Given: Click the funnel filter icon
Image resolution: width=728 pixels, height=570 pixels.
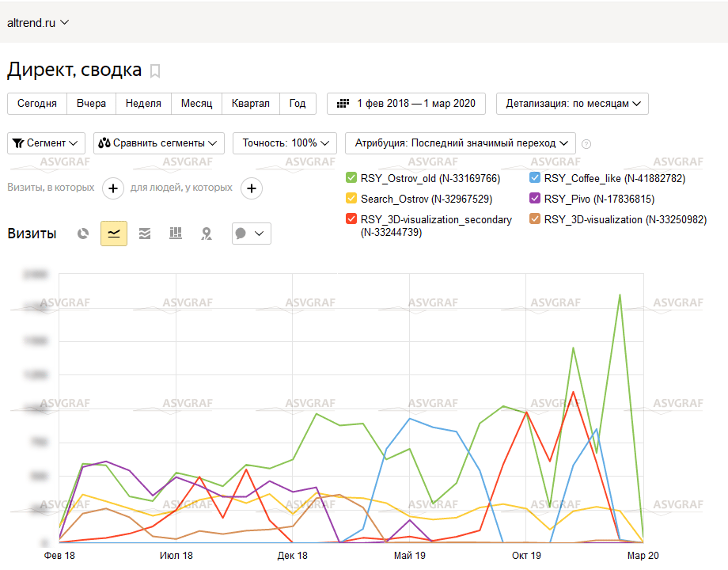Looking at the screenshot, I should [x=18, y=143].
